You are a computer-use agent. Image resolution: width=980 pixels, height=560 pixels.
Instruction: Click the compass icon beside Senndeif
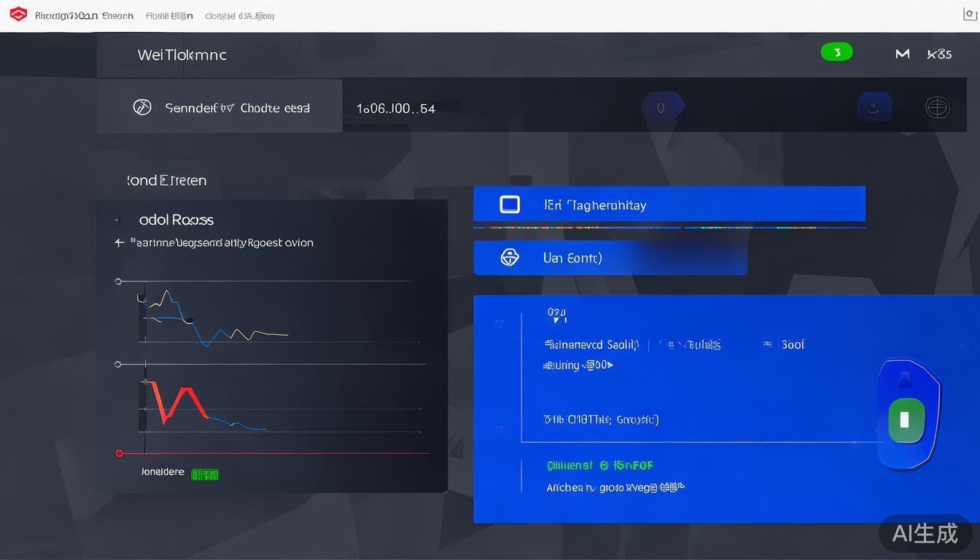click(x=142, y=107)
